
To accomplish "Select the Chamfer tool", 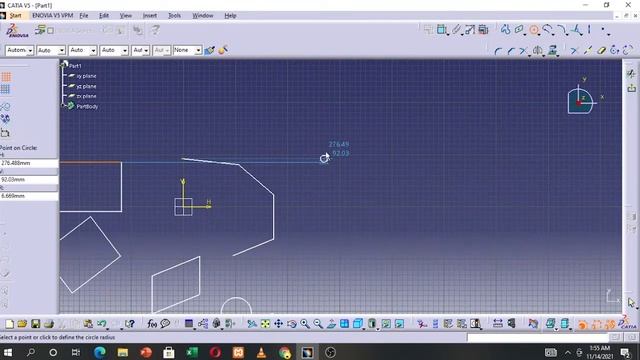I will coord(511,51).
